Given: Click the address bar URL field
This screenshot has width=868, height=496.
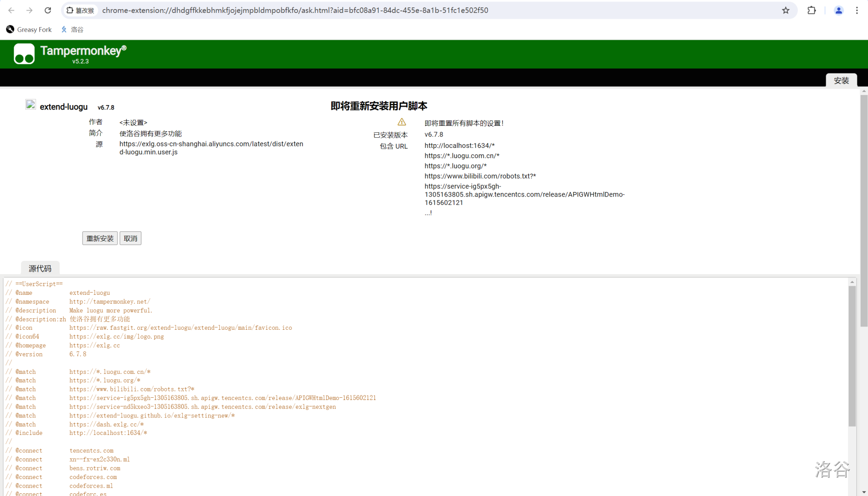Looking at the screenshot, I should coord(294,10).
